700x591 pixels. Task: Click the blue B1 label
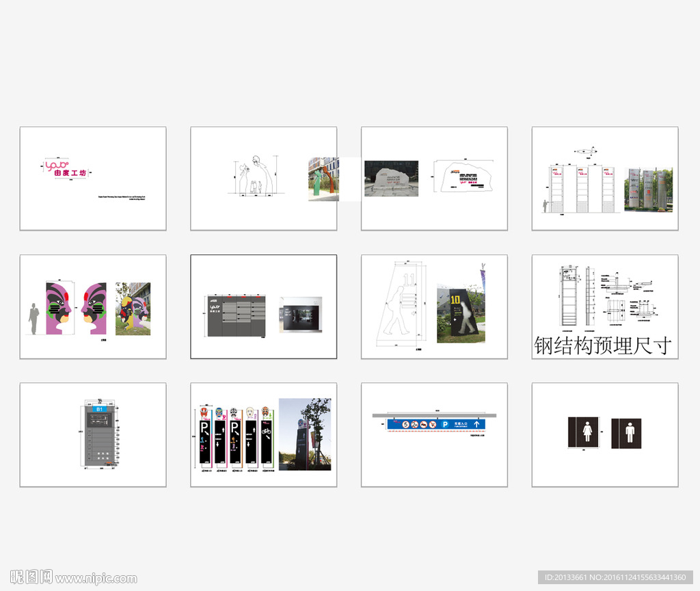tap(99, 409)
